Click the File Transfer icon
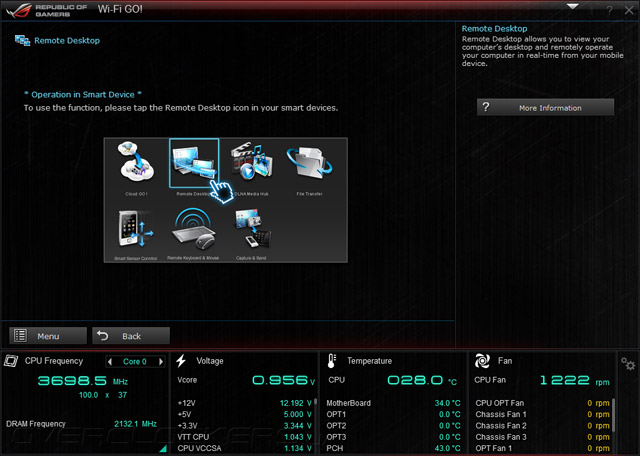Viewport: 640px width, 456px height. pos(309,162)
